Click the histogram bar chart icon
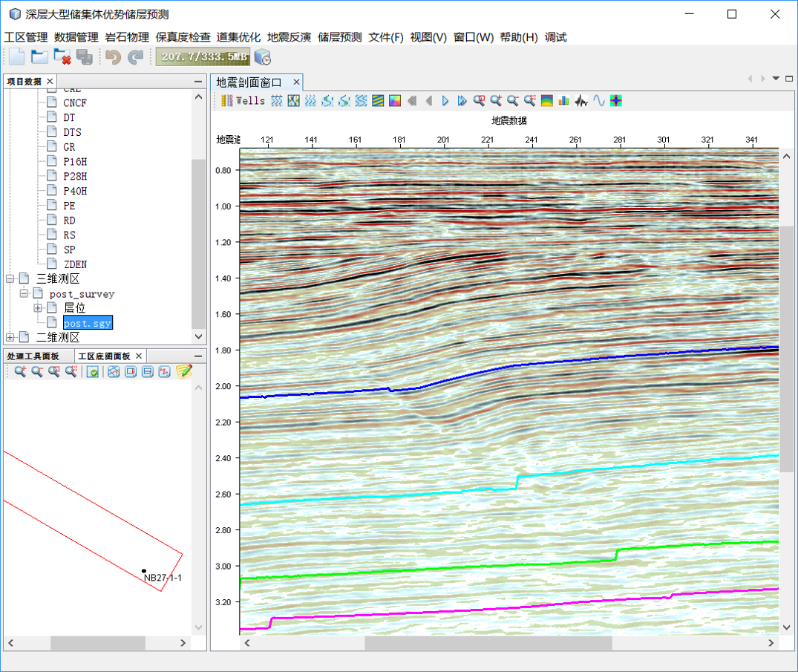Screen dimensions: 798x672 pos(564,101)
